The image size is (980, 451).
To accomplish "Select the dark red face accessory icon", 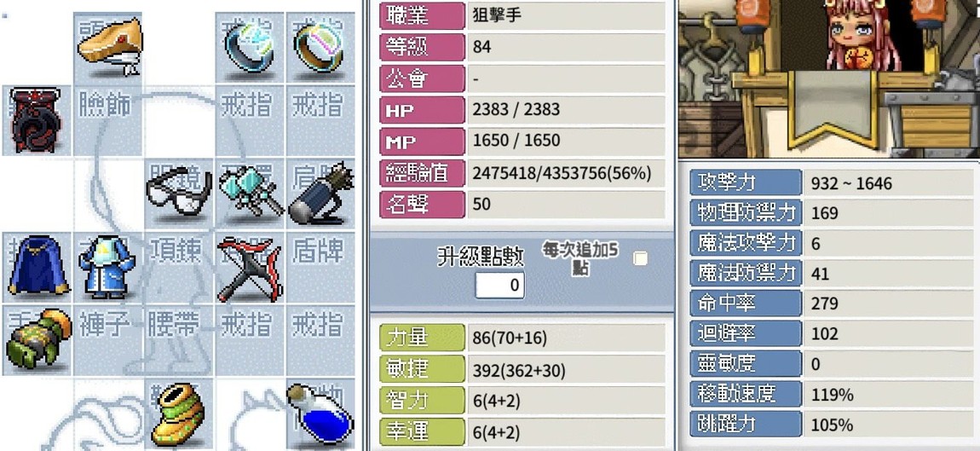I will tap(36, 120).
